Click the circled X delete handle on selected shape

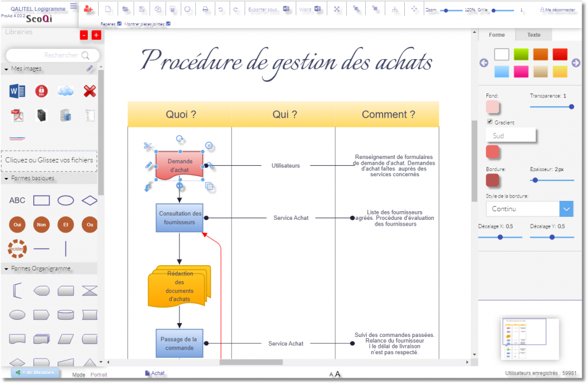(x=209, y=145)
